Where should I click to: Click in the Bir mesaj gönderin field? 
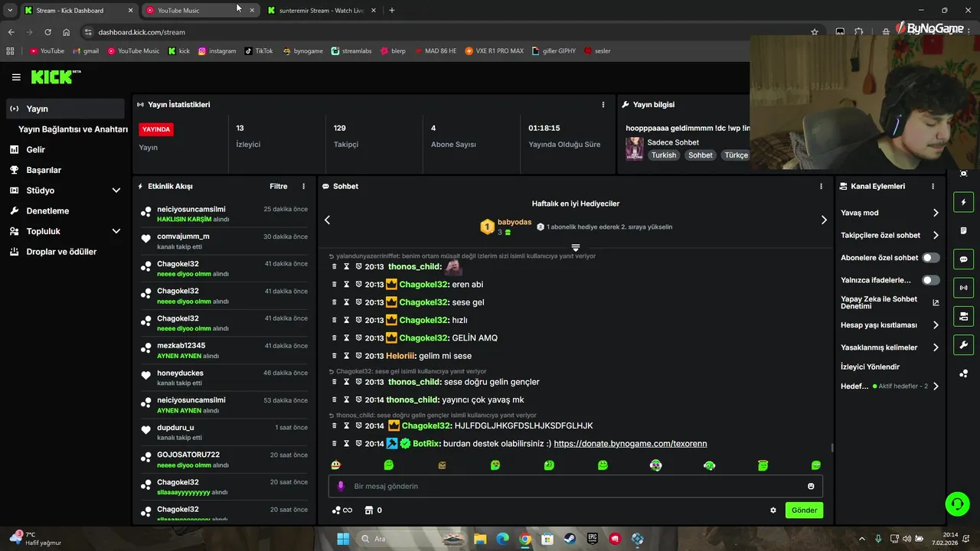tap(576, 486)
